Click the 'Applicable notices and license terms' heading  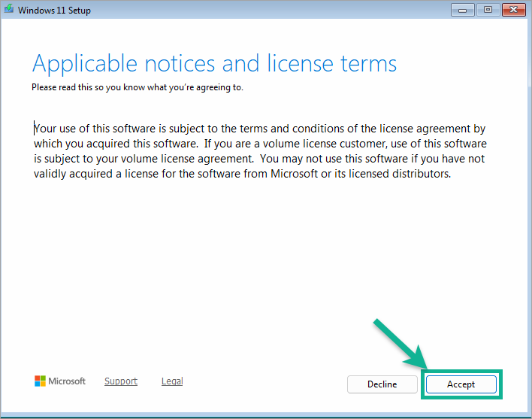click(x=214, y=63)
